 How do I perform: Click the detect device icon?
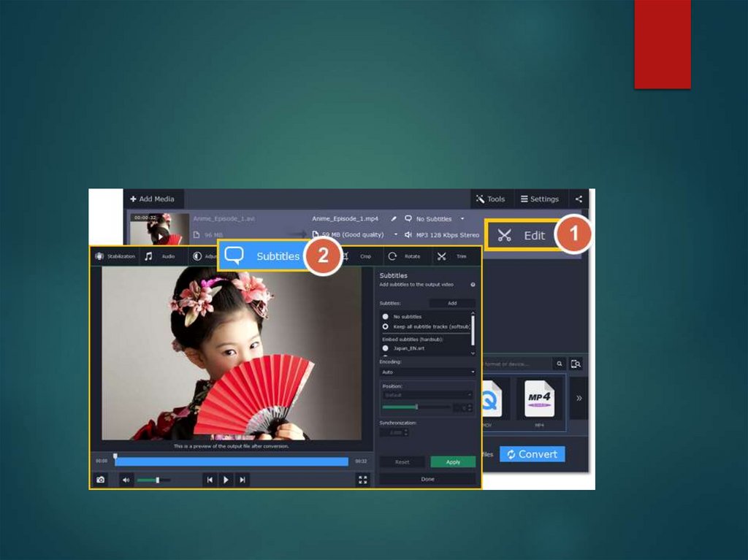pyautogui.click(x=576, y=364)
